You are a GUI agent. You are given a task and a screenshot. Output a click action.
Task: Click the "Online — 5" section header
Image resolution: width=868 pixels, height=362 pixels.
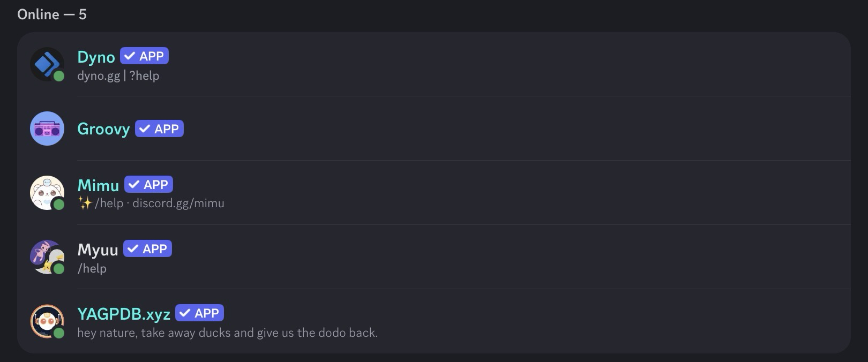click(x=51, y=14)
